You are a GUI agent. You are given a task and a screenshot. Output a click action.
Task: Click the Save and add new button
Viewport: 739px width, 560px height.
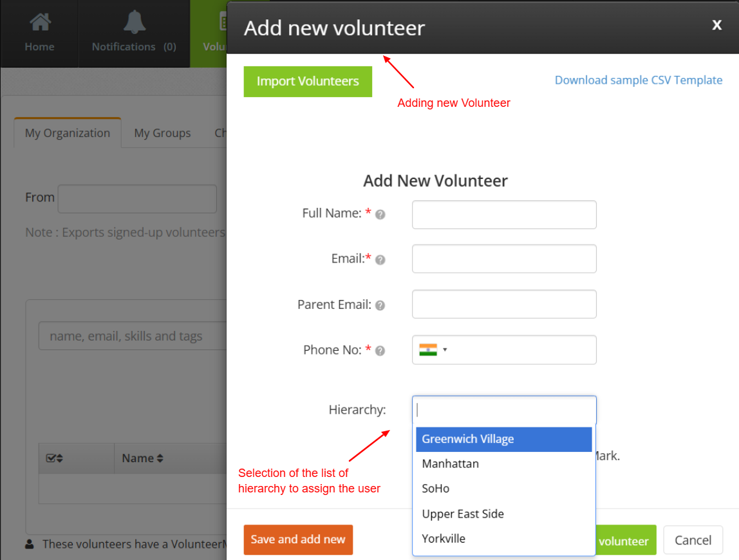click(298, 540)
